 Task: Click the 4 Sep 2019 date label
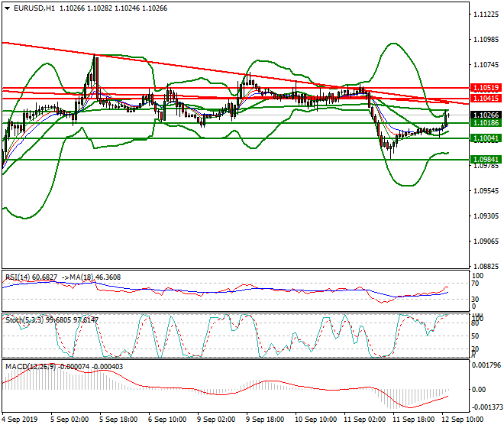point(19,420)
